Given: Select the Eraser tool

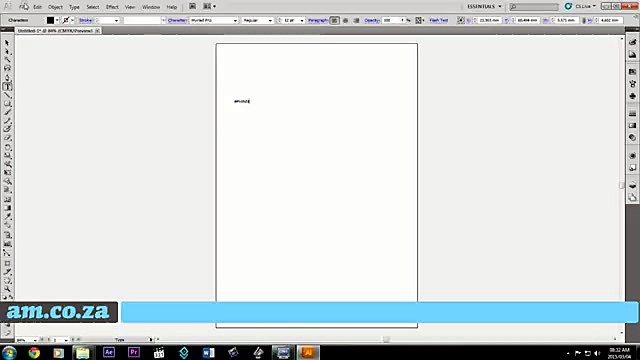Looking at the screenshot, I should pyautogui.click(x=7, y=138).
